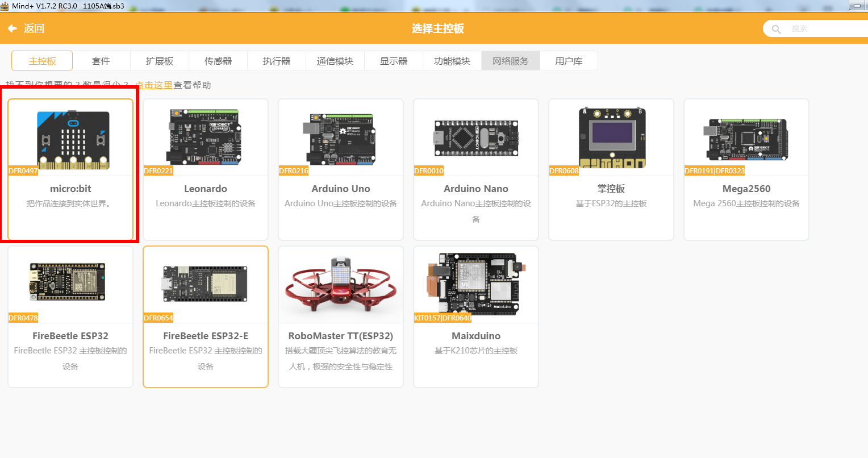Click the RoboMaster TT(ESP32) title text
This screenshot has height=458, width=868.
click(x=341, y=336)
